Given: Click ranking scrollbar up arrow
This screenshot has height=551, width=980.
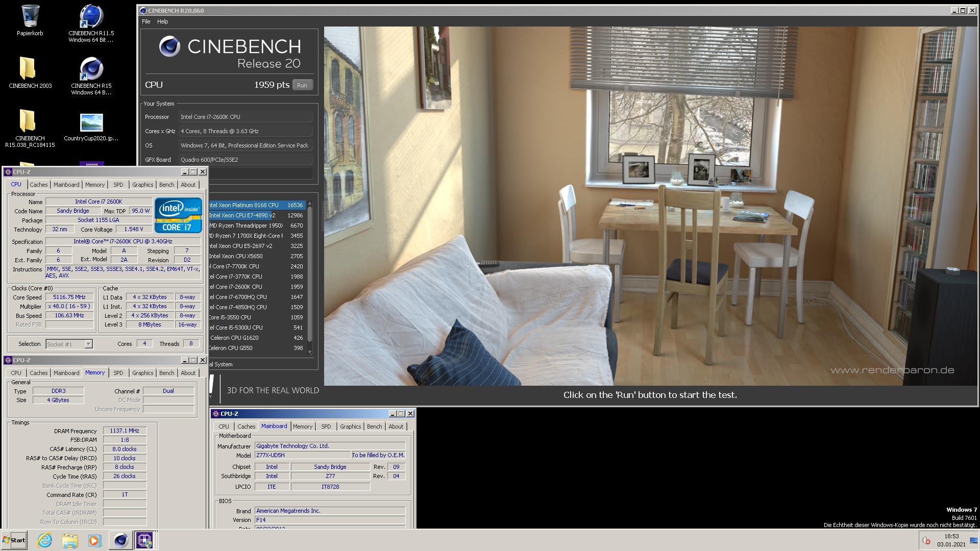Looking at the screenshot, I should coord(309,204).
